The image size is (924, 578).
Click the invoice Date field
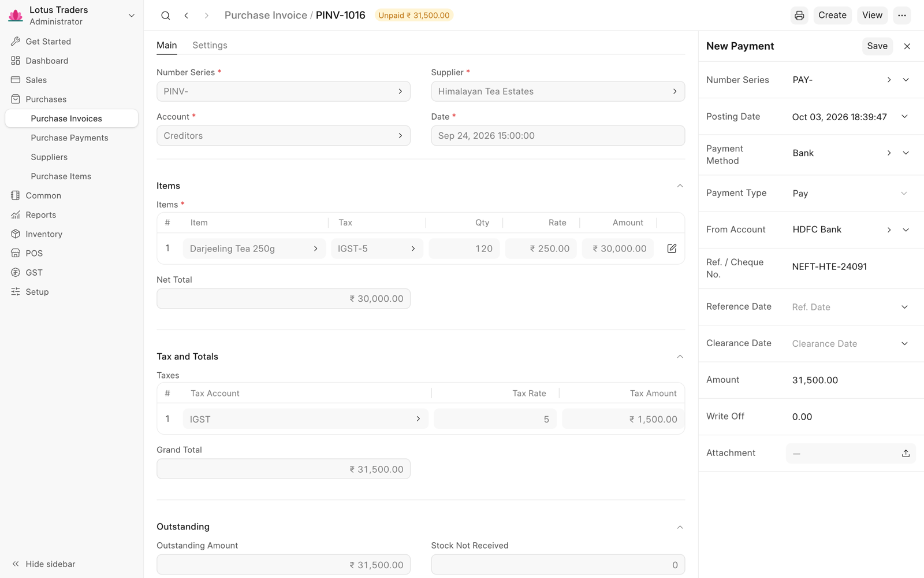(x=558, y=136)
